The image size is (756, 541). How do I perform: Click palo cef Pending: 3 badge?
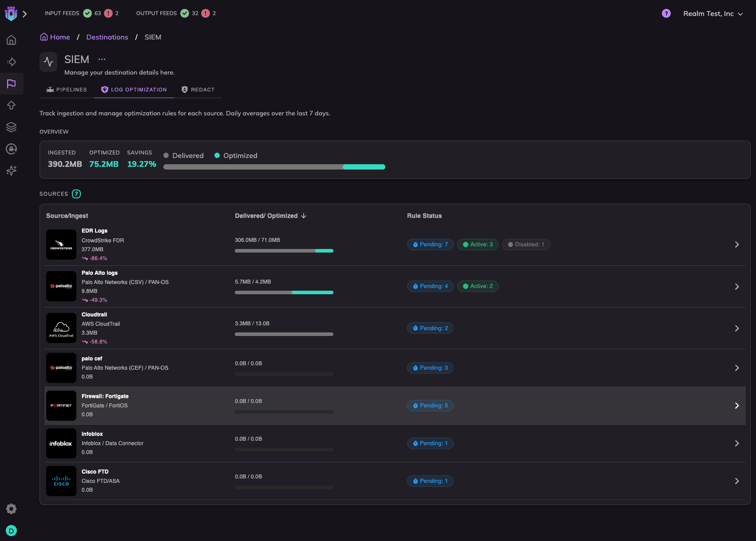[430, 368]
